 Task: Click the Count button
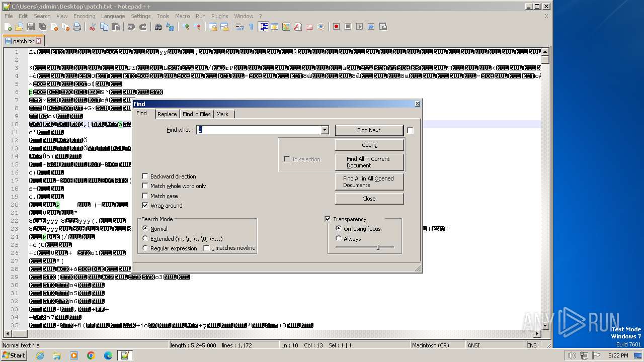tap(369, 145)
